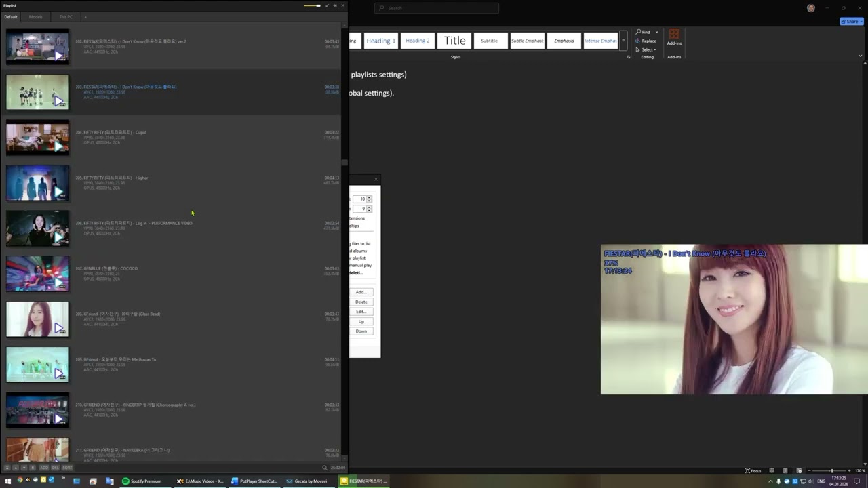Viewport: 868px width, 488px height.
Task: Open the Word account profile picture
Action: click(x=811, y=8)
